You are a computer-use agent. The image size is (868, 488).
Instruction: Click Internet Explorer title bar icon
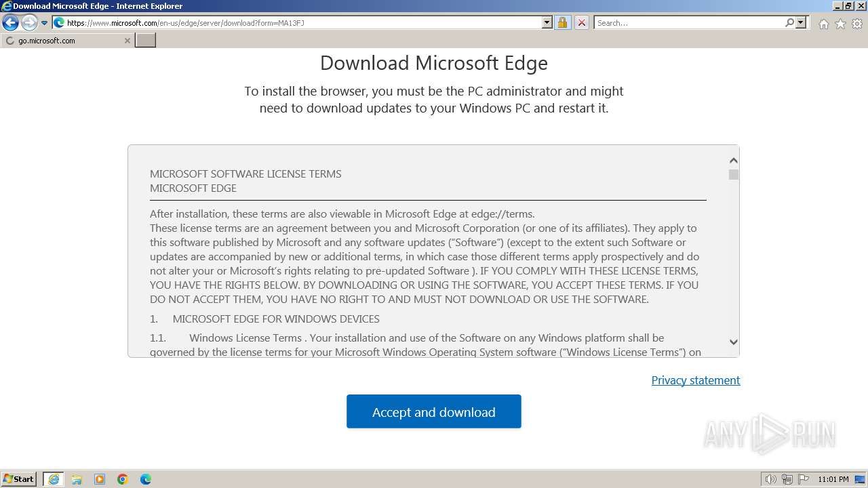[x=7, y=6]
